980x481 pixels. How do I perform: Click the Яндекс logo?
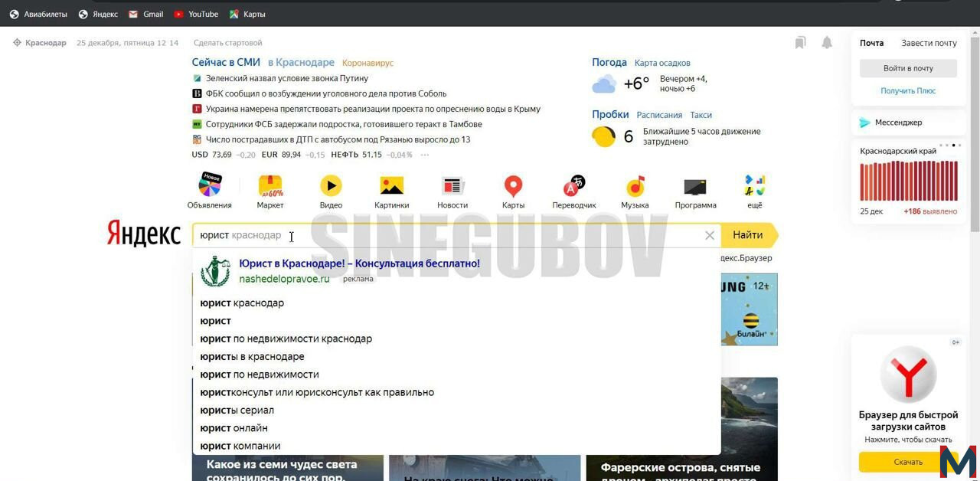pos(144,234)
